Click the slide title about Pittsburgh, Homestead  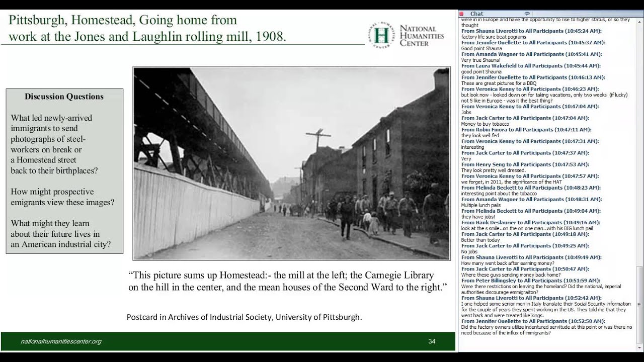[x=147, y=28]
